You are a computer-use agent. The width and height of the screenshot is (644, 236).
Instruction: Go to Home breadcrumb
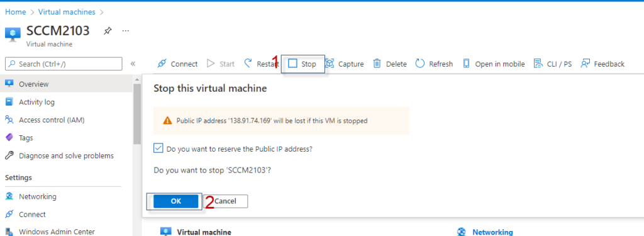pos(15,12)
